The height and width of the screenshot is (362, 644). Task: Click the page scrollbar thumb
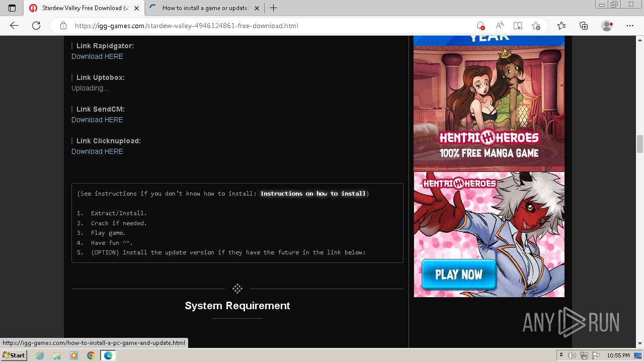pos(640,144)
